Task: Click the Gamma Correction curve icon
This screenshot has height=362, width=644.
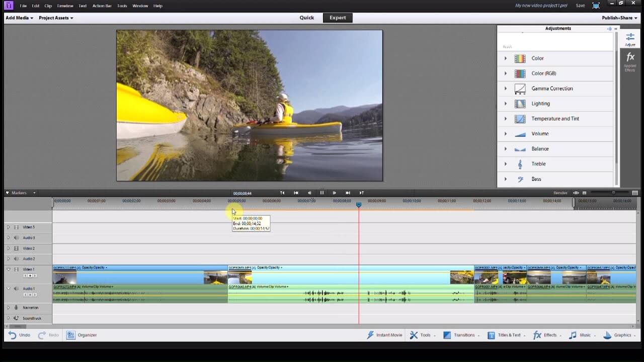Action: [520, 88]
